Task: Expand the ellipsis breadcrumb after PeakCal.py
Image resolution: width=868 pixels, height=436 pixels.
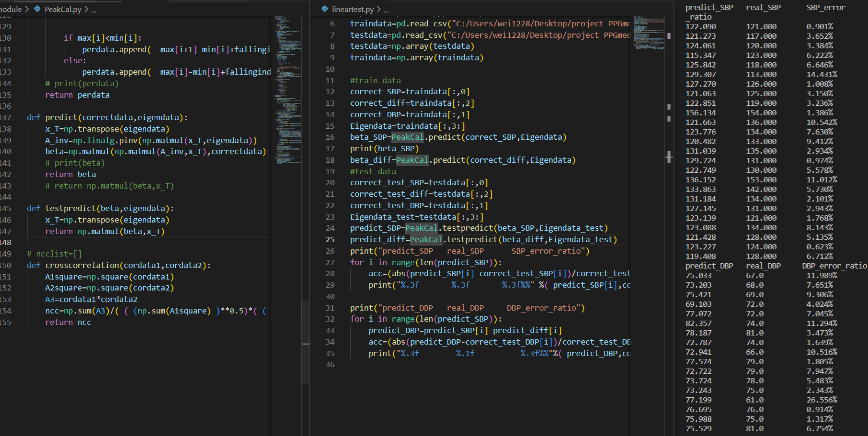Action: [94, 10]
